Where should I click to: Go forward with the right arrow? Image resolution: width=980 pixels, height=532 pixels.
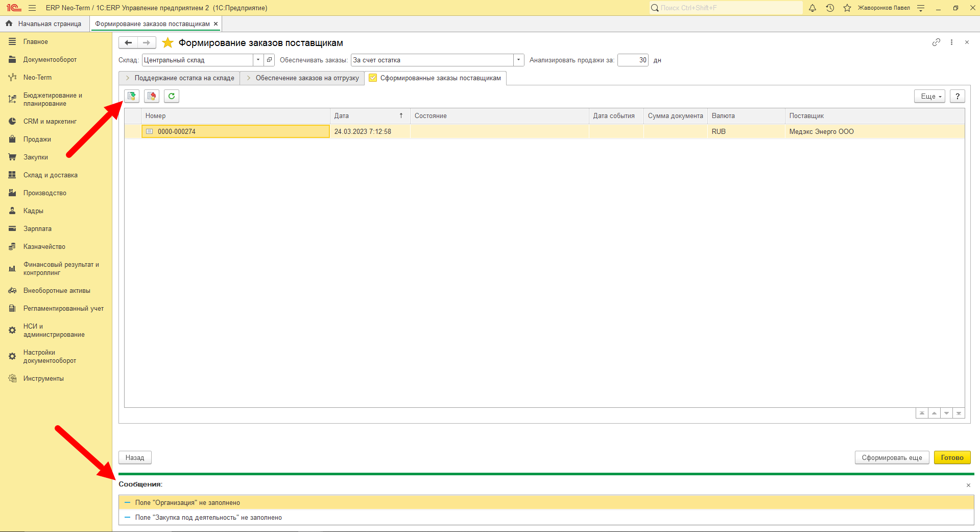click(147, 43)
